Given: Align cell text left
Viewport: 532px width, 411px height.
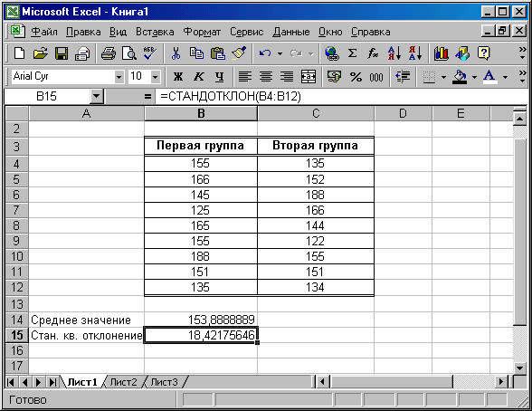Looking at the screenshot, I should point(245,77).
